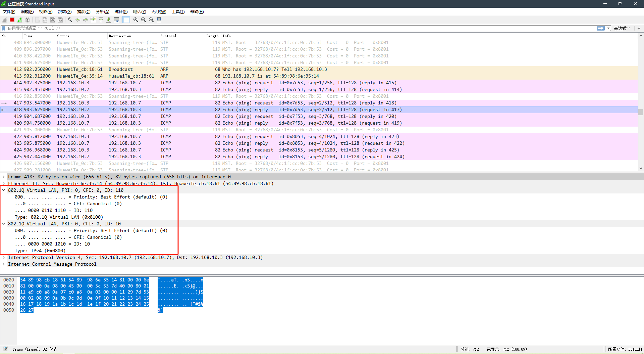Image resolution: width=644 pixels, height=354 pixels.
Task: Select packet 413 ARP reply row
Action: coord(319,76)
